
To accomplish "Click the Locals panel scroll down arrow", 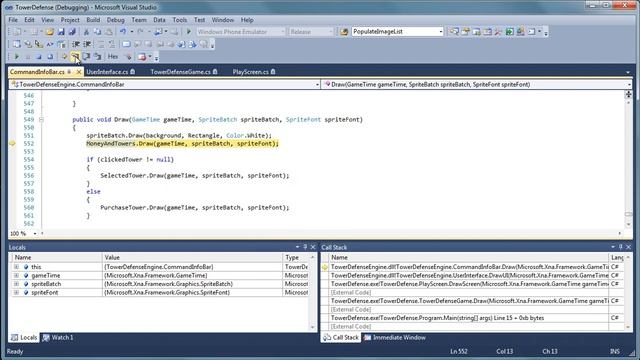I will [313, 327].
